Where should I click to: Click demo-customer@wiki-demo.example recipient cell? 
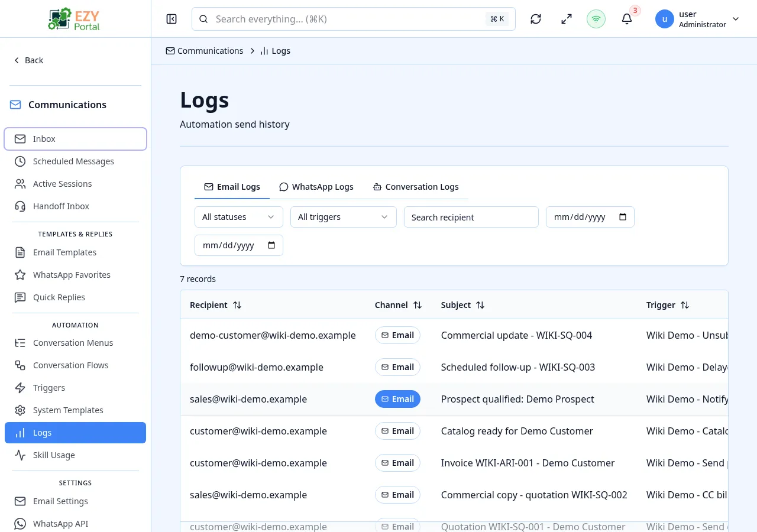pos(273,335)
